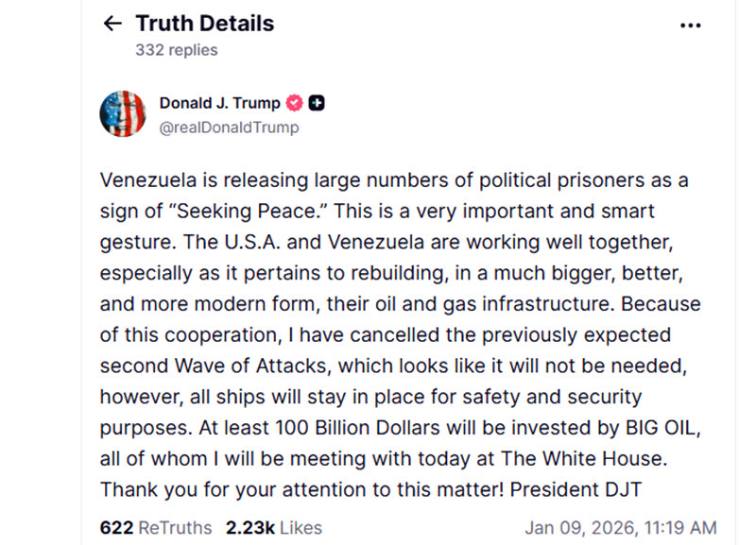View the 622 ReTruths list
The height and width of the screenshot is (545, 756).
[x=156, y=527]
